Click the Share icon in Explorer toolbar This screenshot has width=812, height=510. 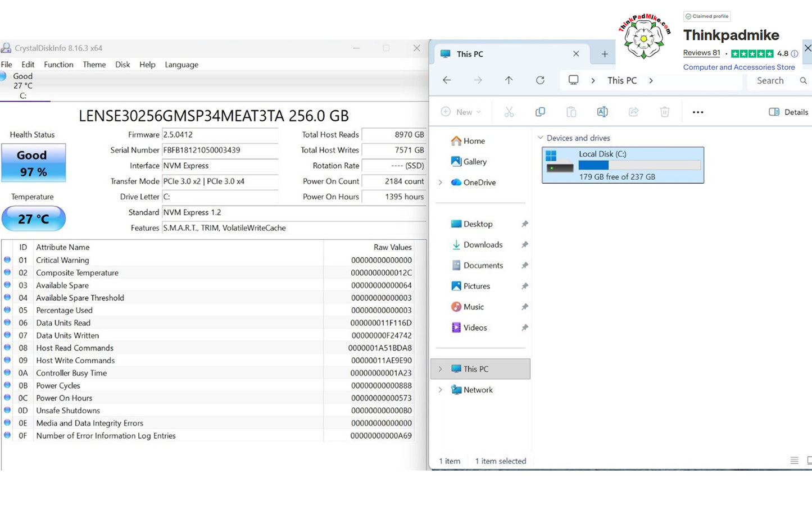click(x=634, y=112)
